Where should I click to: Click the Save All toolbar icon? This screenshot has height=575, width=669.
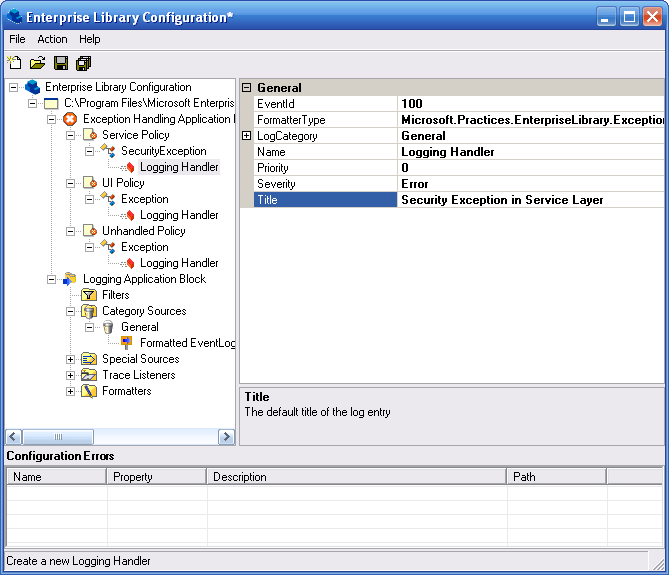[83, 63]
